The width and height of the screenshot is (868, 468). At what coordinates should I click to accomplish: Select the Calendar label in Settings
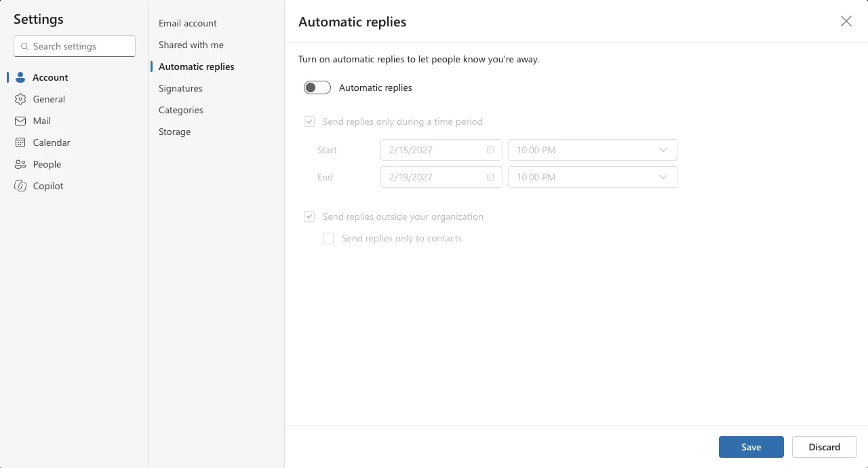click(52, 142)
